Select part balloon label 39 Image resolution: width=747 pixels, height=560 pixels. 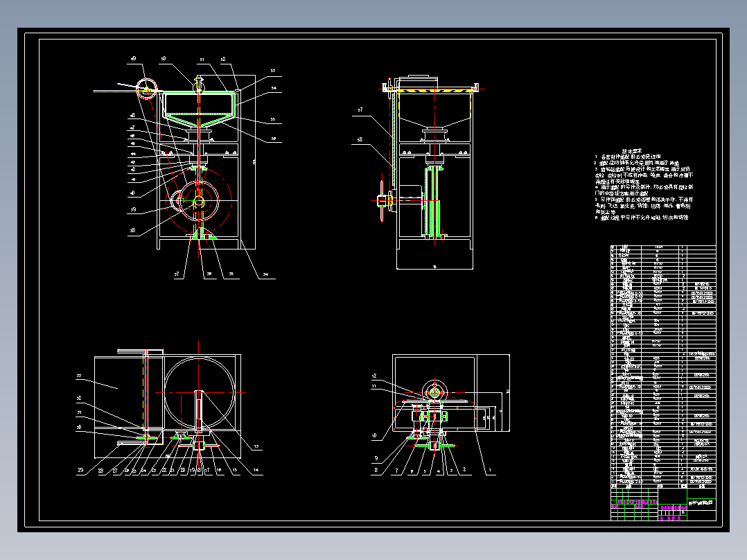(133, 209)
